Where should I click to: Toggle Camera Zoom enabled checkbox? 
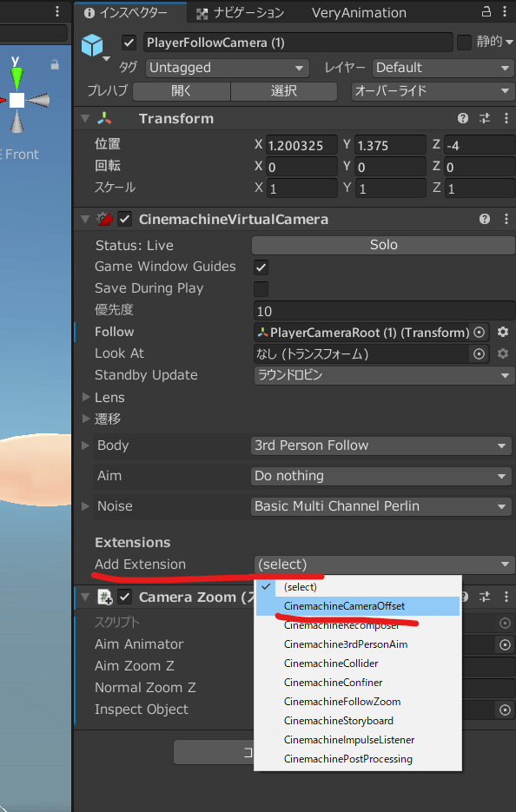point(124,597)
